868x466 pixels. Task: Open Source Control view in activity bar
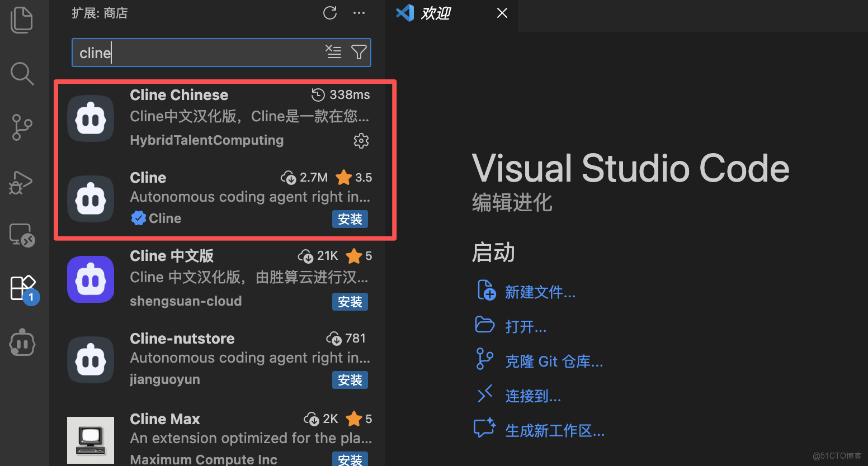click(x=22, y=127)
